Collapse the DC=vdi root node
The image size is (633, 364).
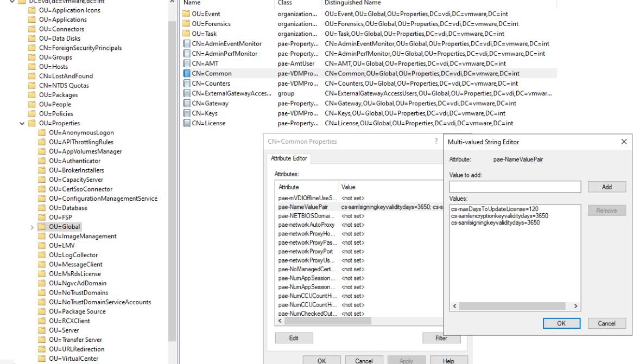(x=12, y=2)
